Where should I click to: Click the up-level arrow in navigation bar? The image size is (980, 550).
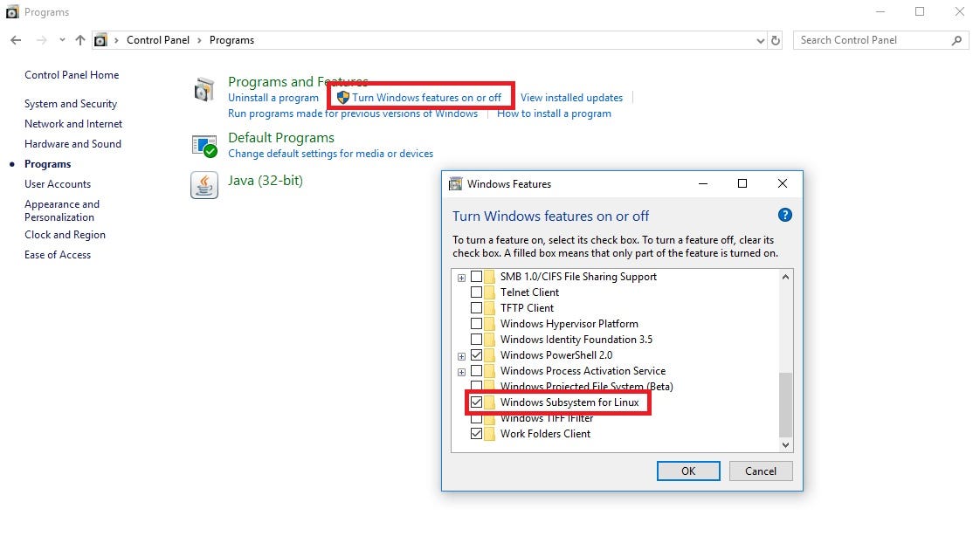coord(80,40)
